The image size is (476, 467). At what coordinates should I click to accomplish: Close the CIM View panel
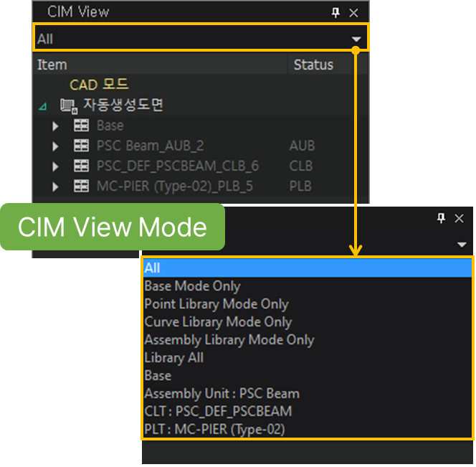coord(353,13)
